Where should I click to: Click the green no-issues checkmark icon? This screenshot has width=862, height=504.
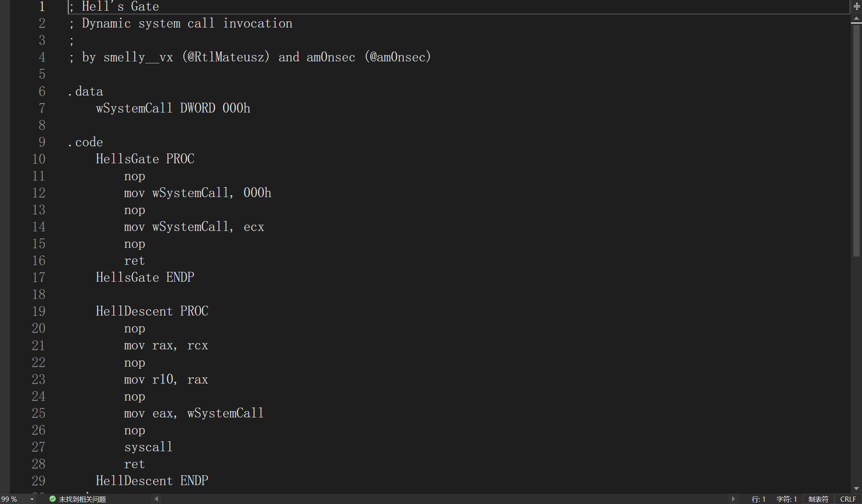52,499
